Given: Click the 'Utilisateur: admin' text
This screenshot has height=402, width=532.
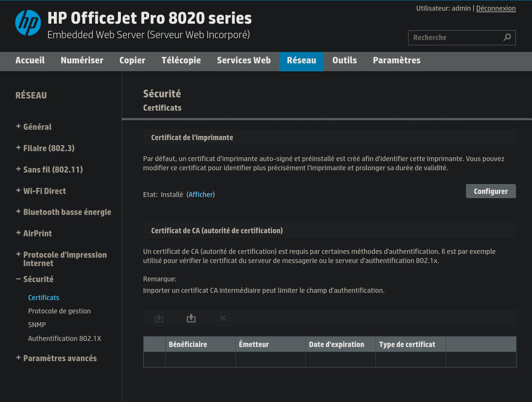Looking at the screenshot, I should (x=443, y=8).
